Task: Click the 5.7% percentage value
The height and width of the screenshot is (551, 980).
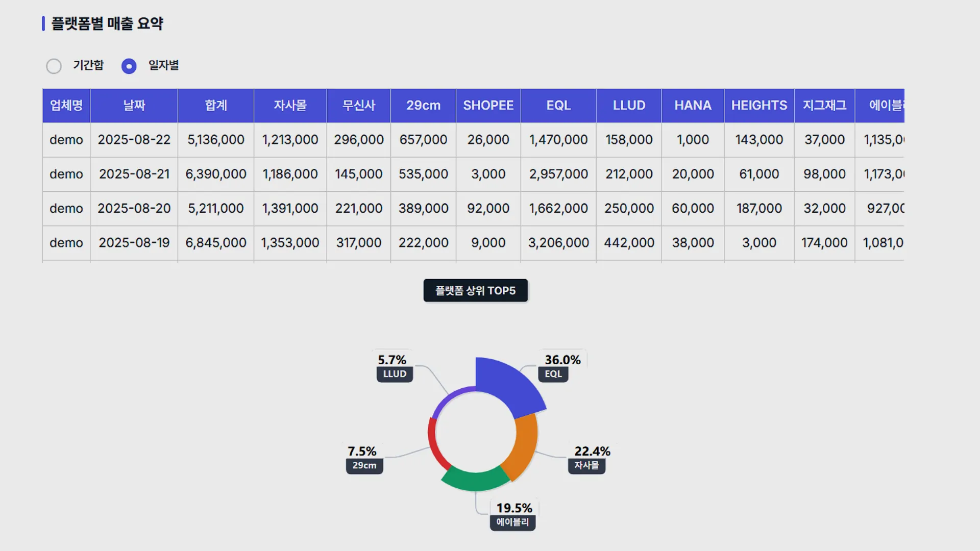Action: point(392,360)
